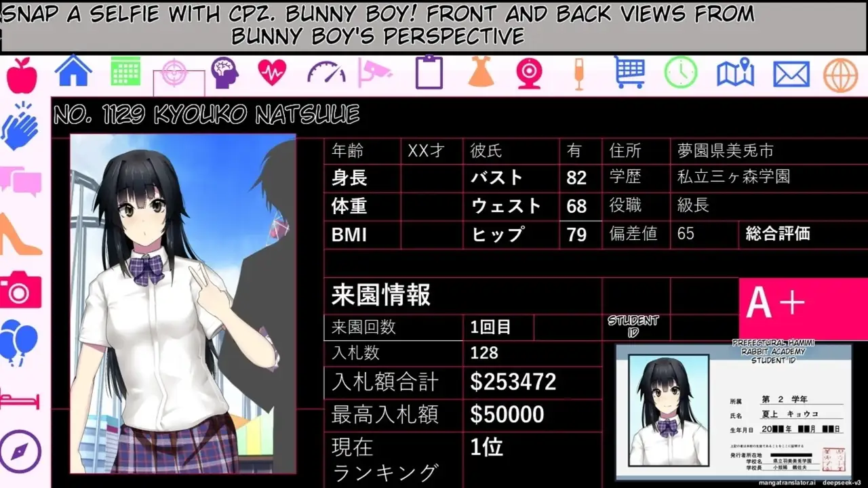Open the green calendar icon
The image size is (868, 488).
point(125,70)
